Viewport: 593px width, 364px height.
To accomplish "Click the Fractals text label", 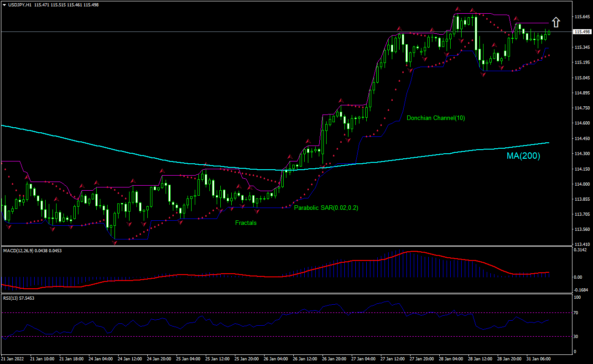I will tap(246, 223).
